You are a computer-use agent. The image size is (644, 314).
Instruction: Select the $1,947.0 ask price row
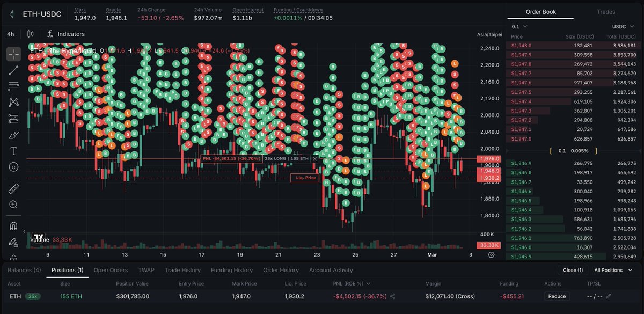click(x=574, y=139)
